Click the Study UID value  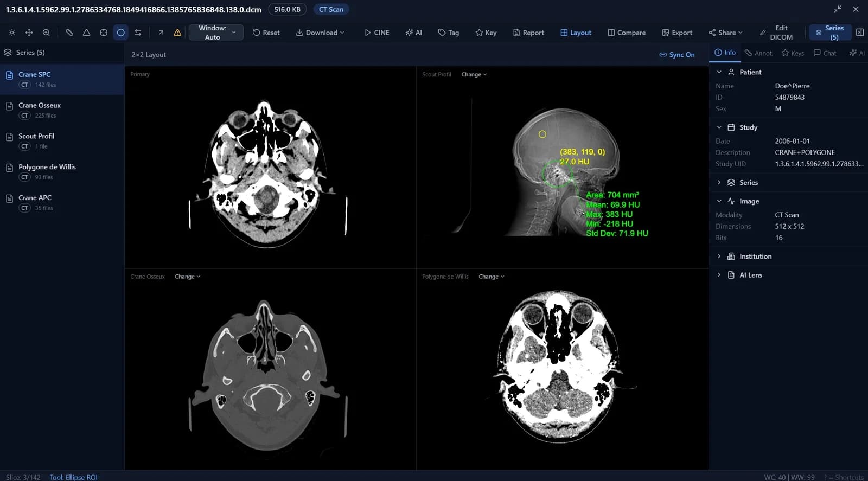coord(819,164)
